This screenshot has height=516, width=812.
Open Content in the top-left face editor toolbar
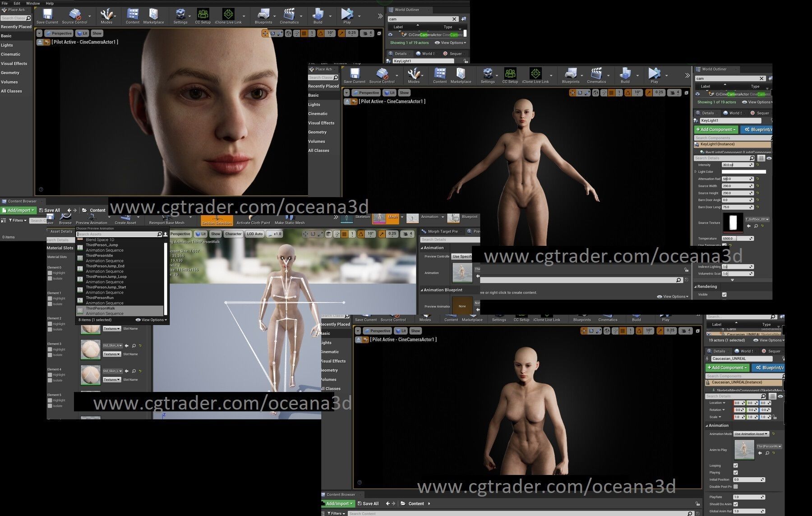click(x=133, y=16)
